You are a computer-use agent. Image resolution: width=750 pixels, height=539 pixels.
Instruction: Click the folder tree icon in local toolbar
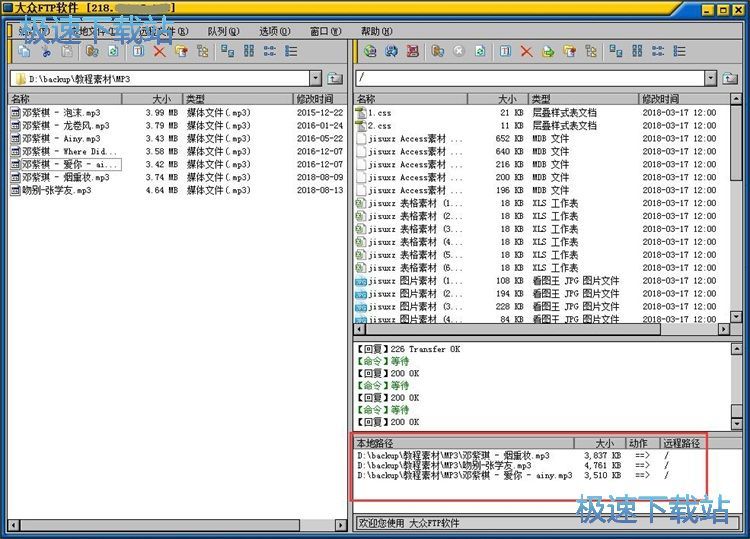pyautogui.click(x=203, y=51)
